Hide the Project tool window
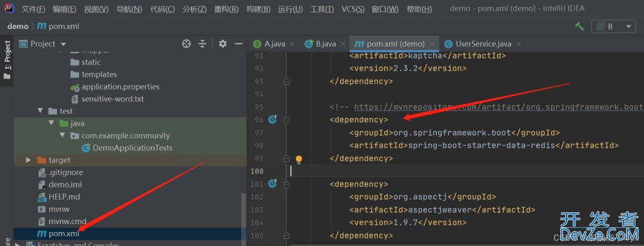This screenshot has height=246, width=644. (238, 44)
